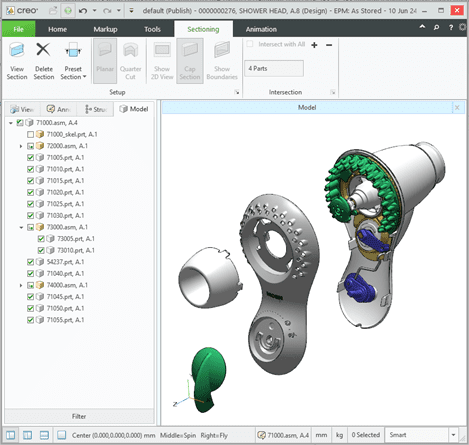This screenshot has width=469, height=445.
Task: Expand the 72000.asm tree node
Action: tap(21, 146)
